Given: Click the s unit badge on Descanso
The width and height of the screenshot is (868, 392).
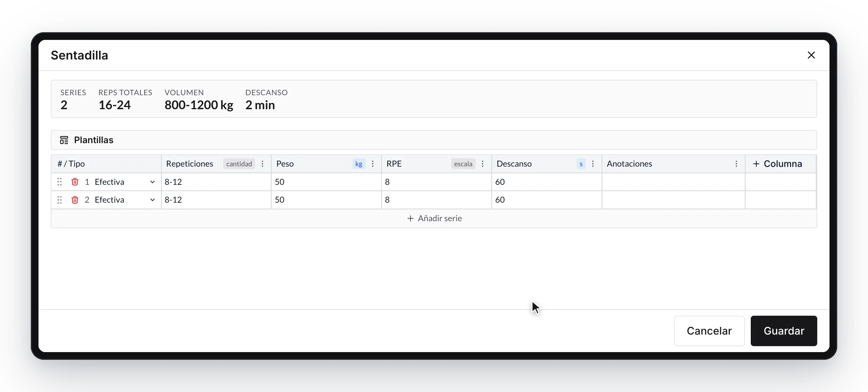Looking at the screenshot, I should coord(581,164).
